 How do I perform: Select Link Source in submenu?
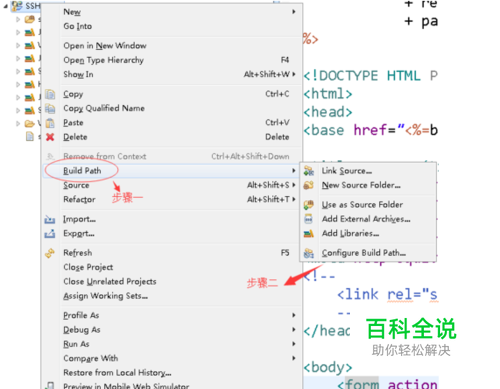tap(347, 171)
